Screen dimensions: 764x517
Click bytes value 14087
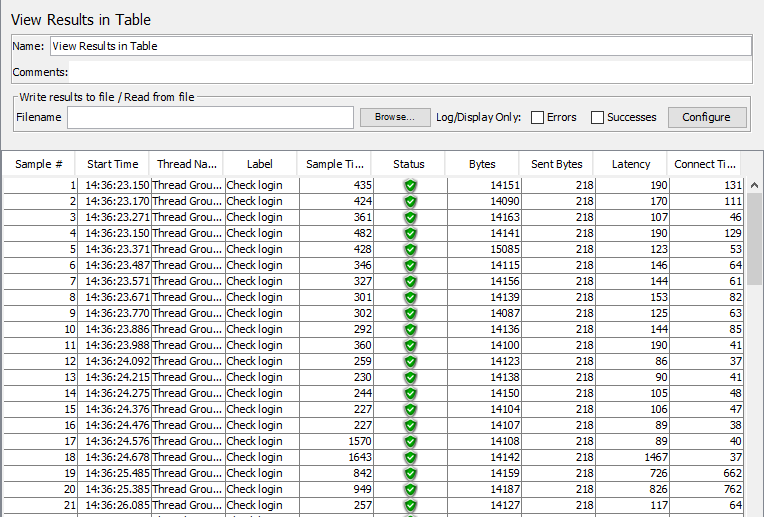(505, 313)
